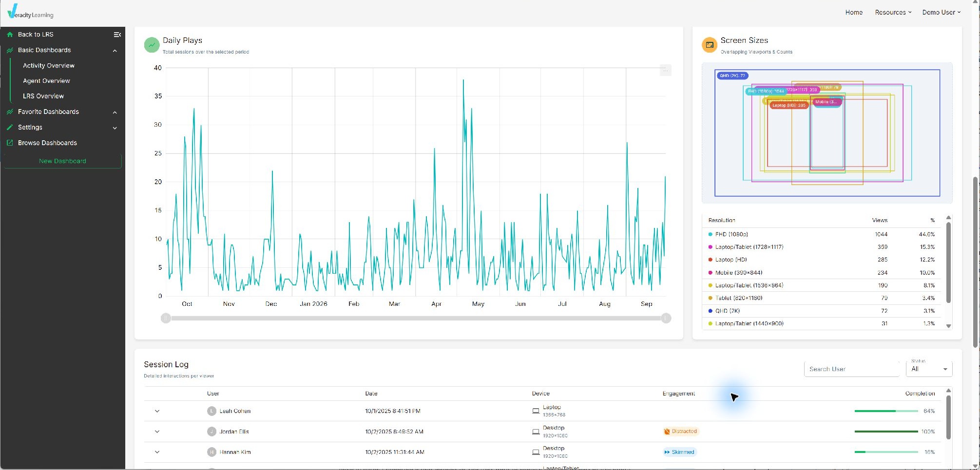Click right handle of date range slider
Viewport: 980px width, 470px height.
(x=666, y=319)
